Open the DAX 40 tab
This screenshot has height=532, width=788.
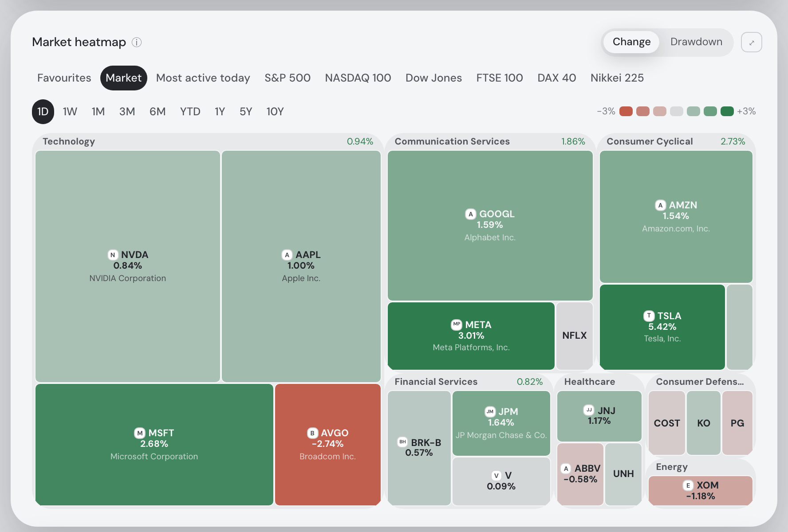[x=557, y=78]
